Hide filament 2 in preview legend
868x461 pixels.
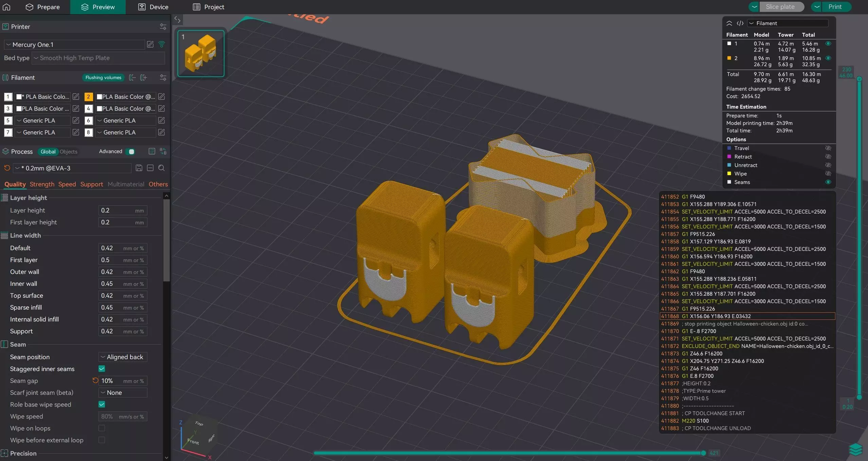(828, 58)
